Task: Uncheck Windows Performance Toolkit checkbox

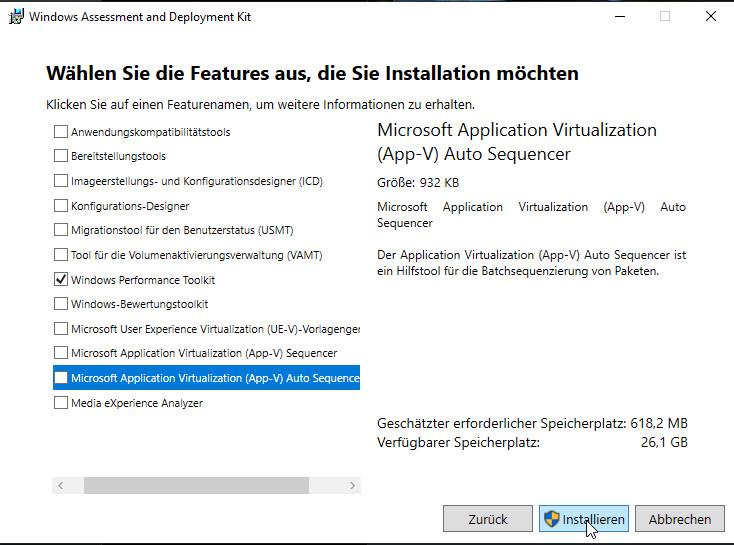Action: click(61, 280)
